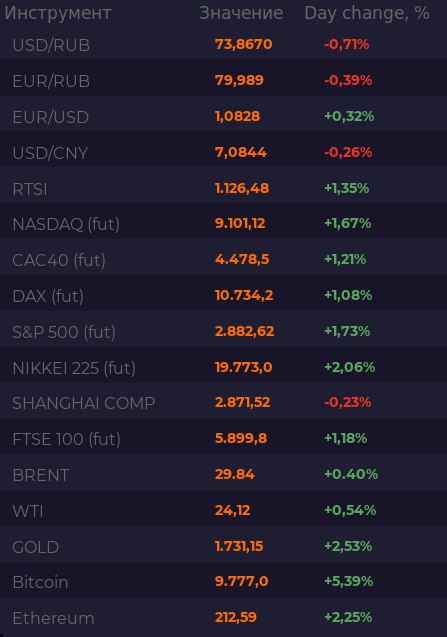Screen dimensions: 447x637
Task: Sort by the Day change, % column header
Action: [x=367, y=13]
